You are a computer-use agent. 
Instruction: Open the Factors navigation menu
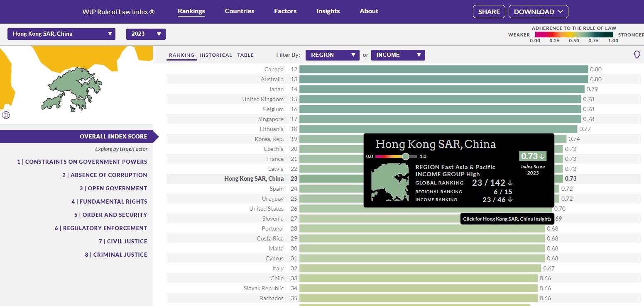click(x=285, y=11)
